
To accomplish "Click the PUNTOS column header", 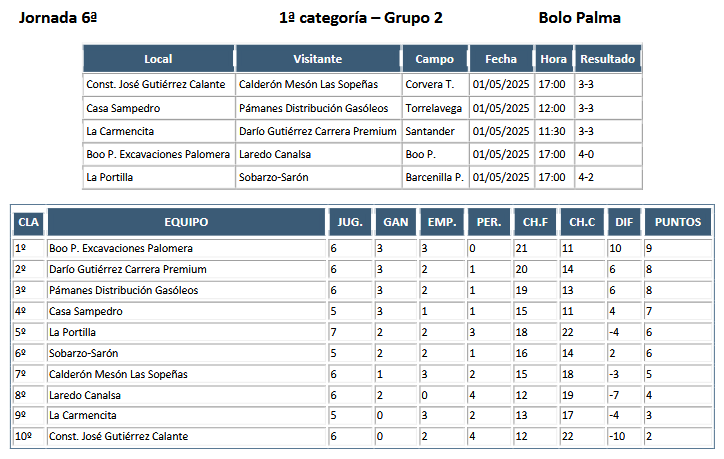I will pos(678,222).
